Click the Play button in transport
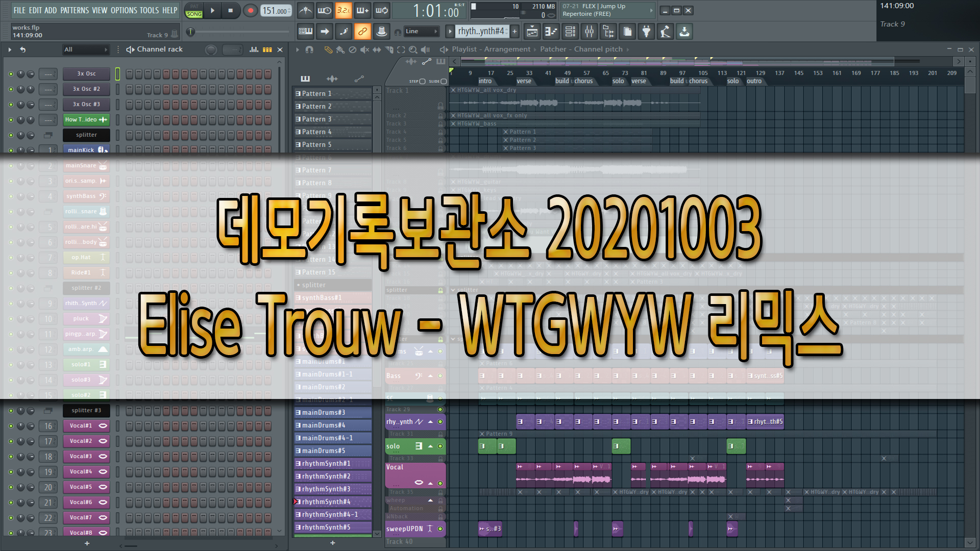 click(212, 10)
